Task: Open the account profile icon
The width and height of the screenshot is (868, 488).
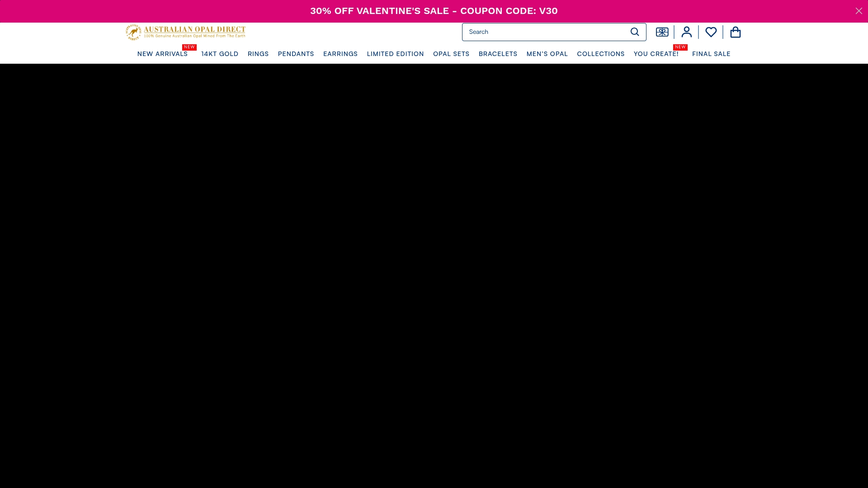Action: click(x=686, y=32)
